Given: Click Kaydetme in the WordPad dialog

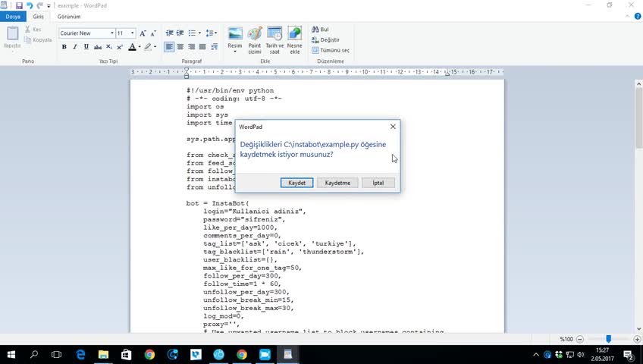Looking at the screenshot, I should [x=337, y=183].
